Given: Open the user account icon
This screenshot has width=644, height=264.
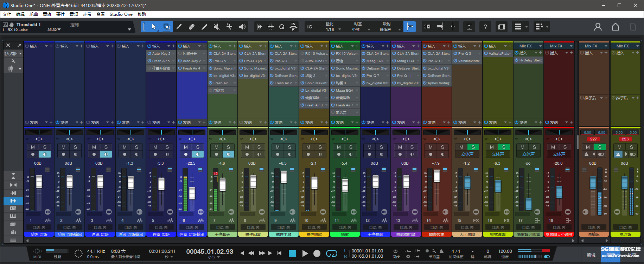Looking at the screenshot, I should pyautogui.click(x=598, y=27).
